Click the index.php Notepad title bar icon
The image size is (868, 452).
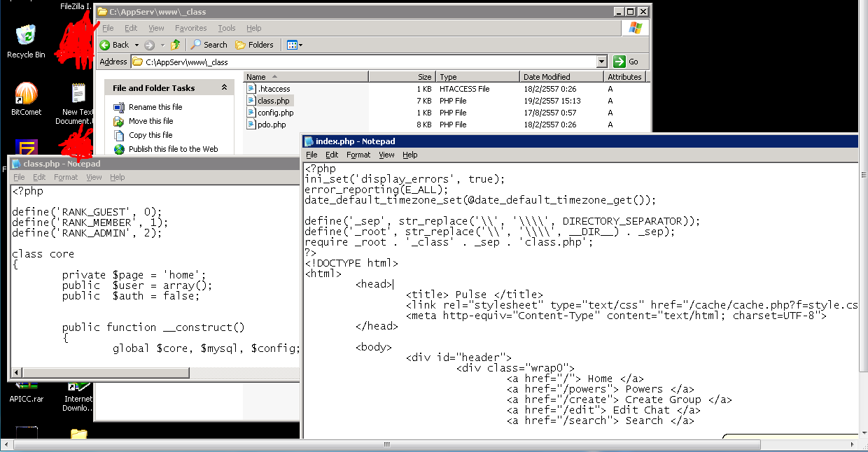(x=309, y=141)
